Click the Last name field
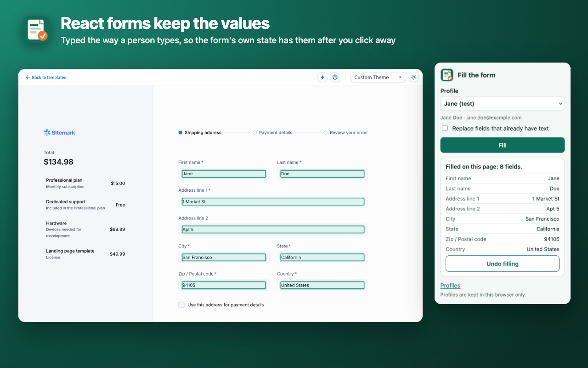The height and width of the screenshot is (368, 588). 322,173
